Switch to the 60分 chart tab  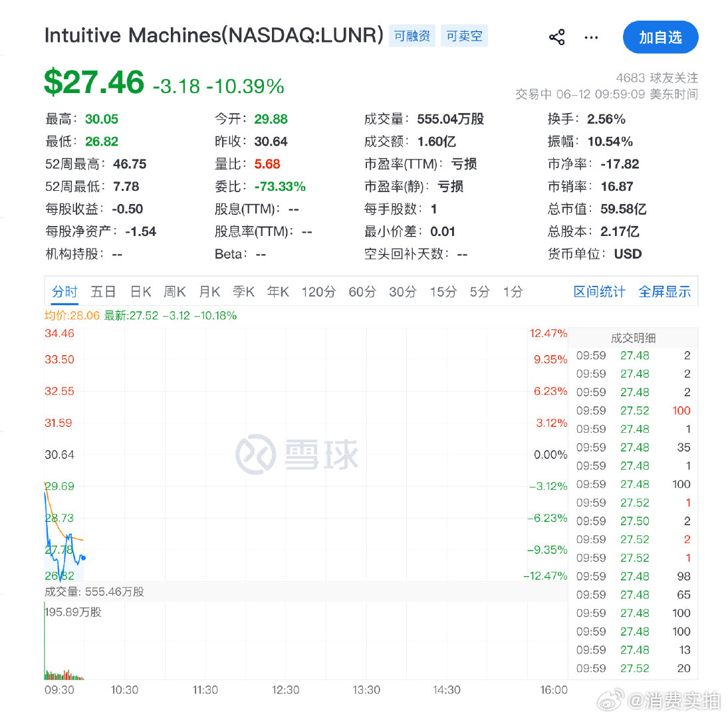pyautogui.click(x=362, y=291)
